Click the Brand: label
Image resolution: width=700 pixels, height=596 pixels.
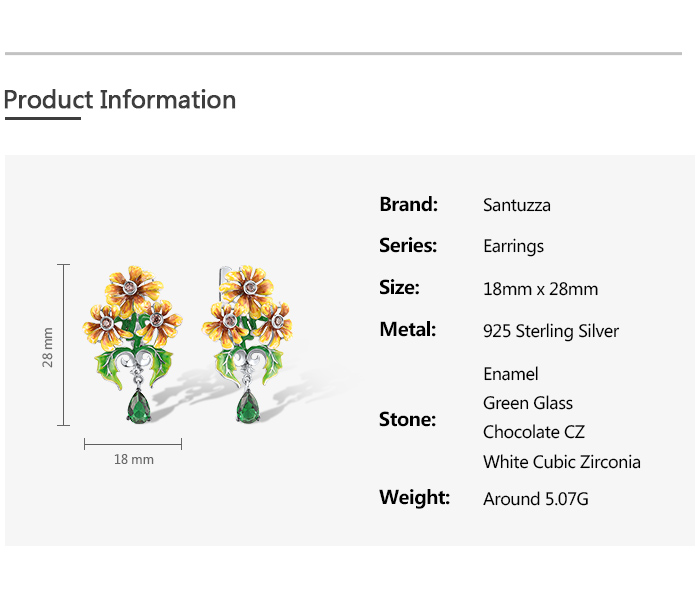coord(408,204)
